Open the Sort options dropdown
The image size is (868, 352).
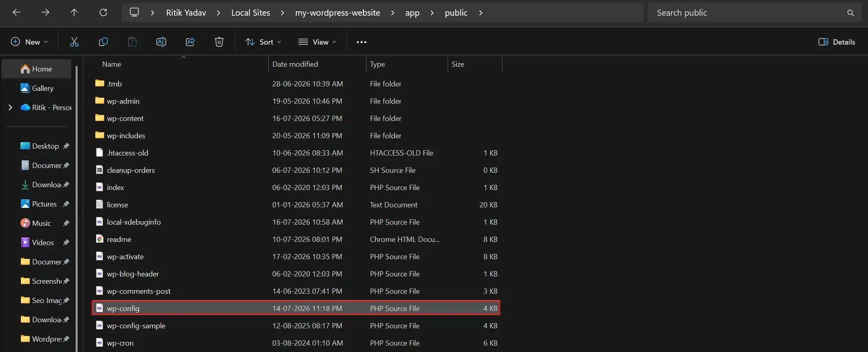(x=263, y=42)
